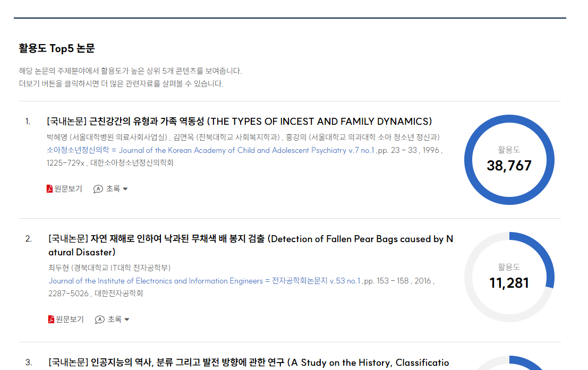Click abstract speech-bubble icon of first paper
This screenshot has width=588, height=370.
98,189
